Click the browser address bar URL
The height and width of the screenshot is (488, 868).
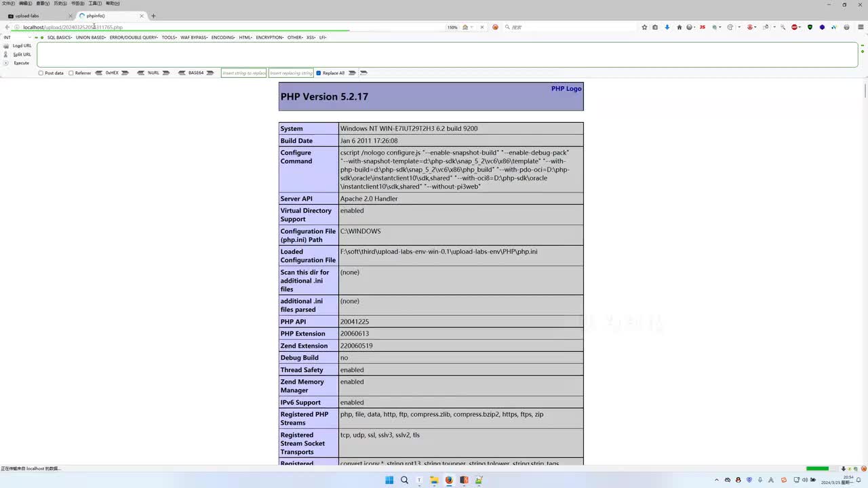pyautogui.click(x=73, y=27)
